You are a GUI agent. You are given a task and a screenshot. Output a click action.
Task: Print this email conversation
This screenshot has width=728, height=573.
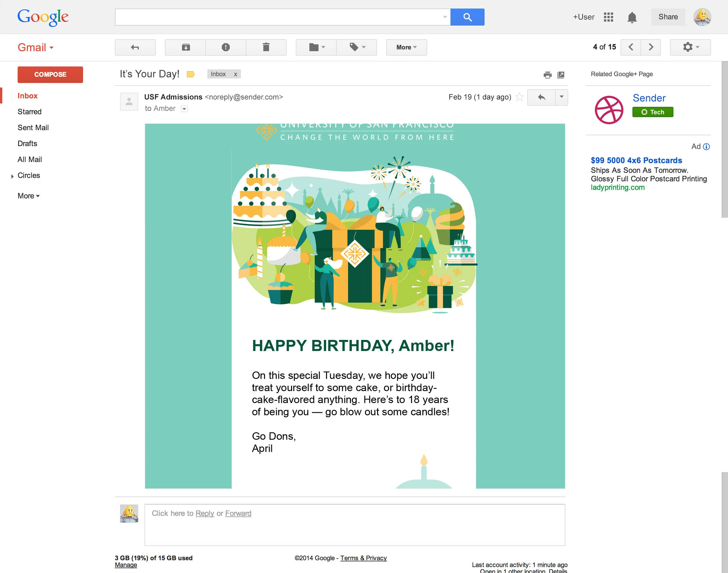[x=547, y=75]
